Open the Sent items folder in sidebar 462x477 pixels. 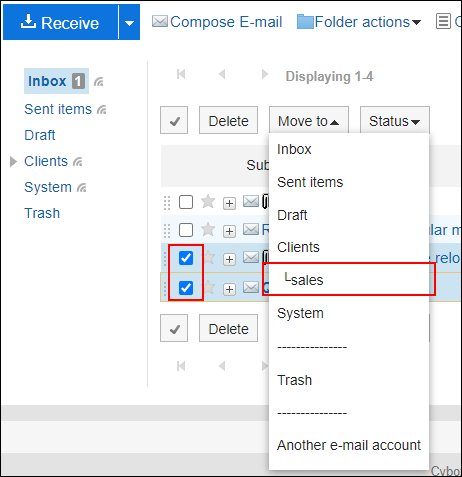58,109
